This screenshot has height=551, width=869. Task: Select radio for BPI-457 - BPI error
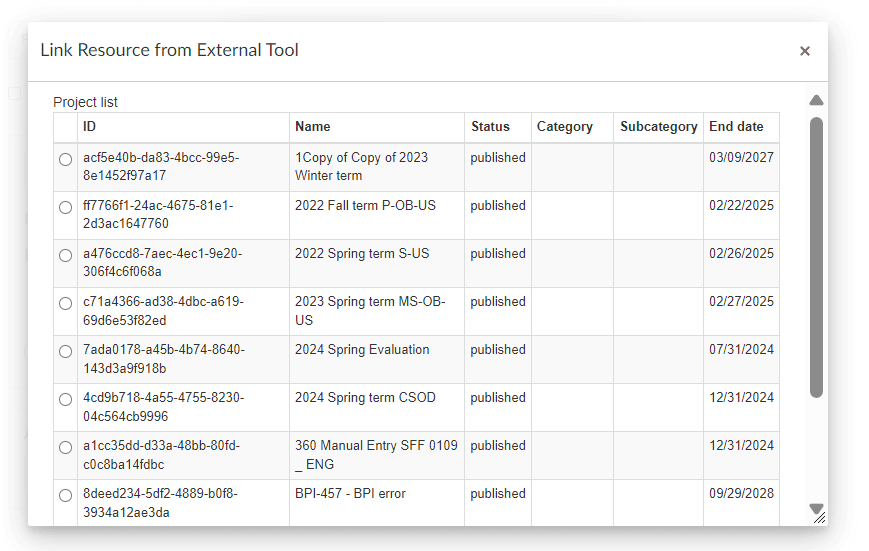click(x=65, y=496)
